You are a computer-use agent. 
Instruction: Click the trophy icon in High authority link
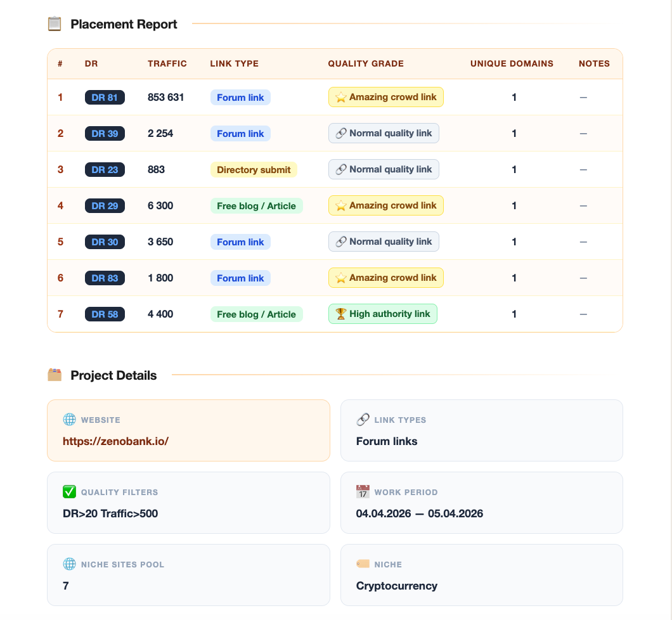(340, 314)
